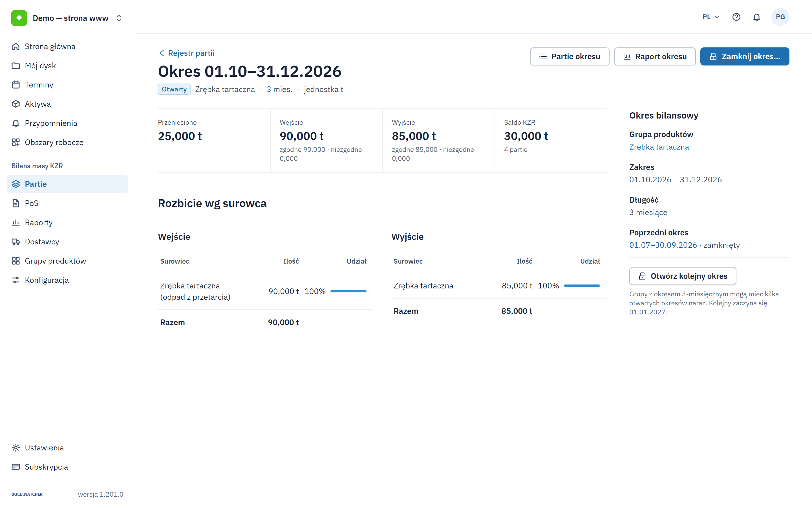
Task: Click the back chevron beside Rejestr partii
Action: click(162, 53)
